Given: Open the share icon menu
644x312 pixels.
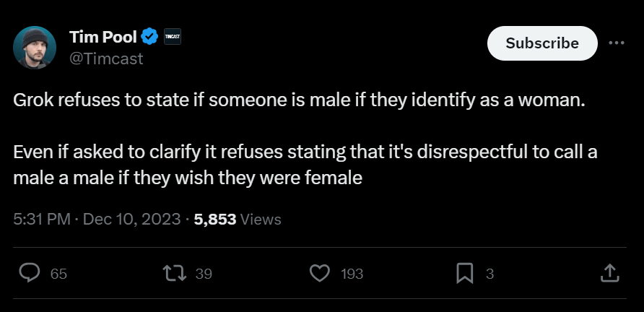Looking at the screenshot, I should [609, 273].
